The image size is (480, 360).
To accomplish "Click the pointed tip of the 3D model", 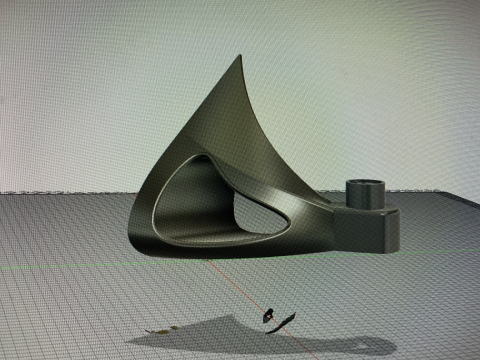I will point(239,58).
